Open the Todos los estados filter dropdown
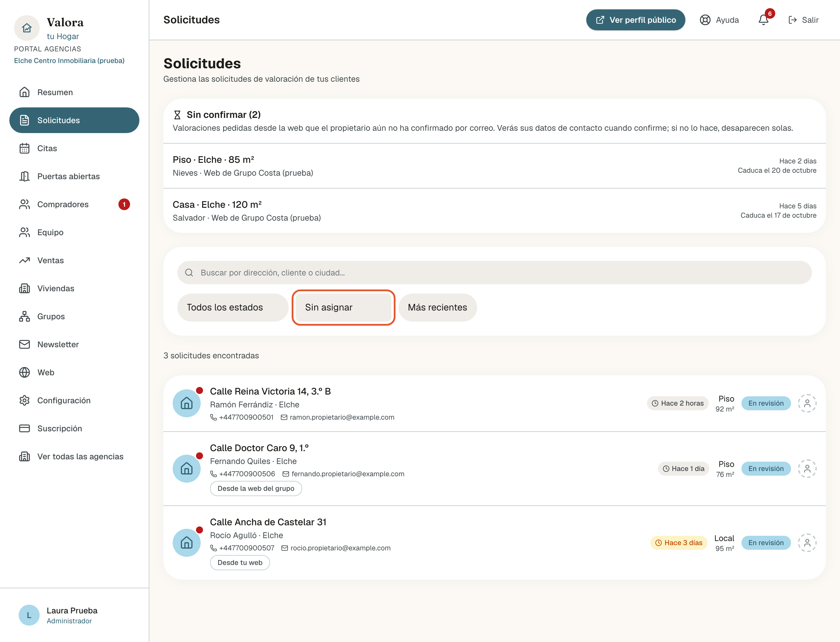This screenshot has height=642, width=840. pos(233,307)
